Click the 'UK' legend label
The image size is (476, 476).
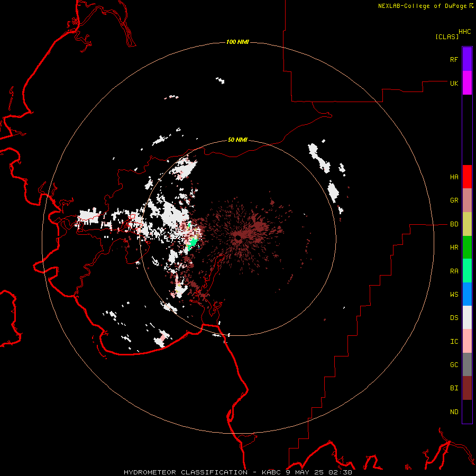[454, 83]
